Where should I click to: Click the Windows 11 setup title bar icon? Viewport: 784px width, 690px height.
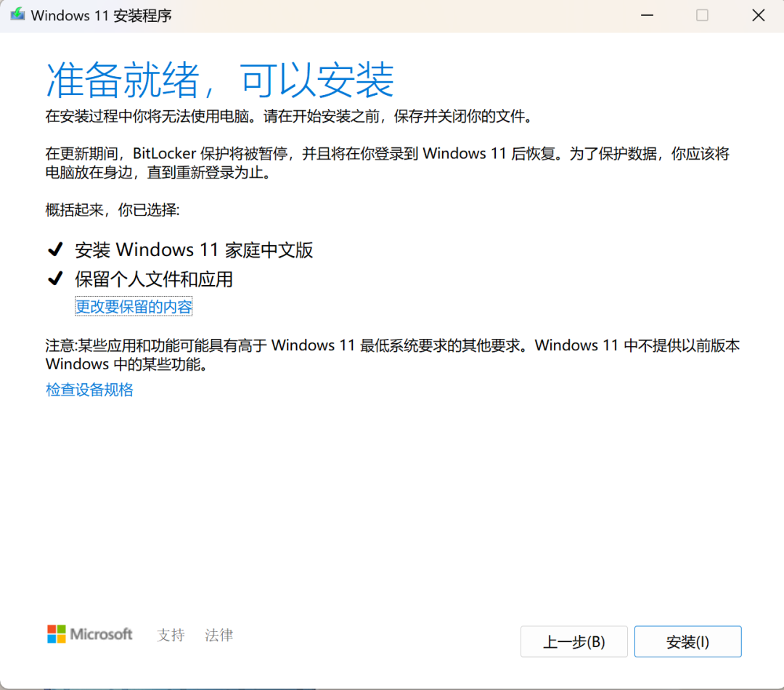click(17, 15)
